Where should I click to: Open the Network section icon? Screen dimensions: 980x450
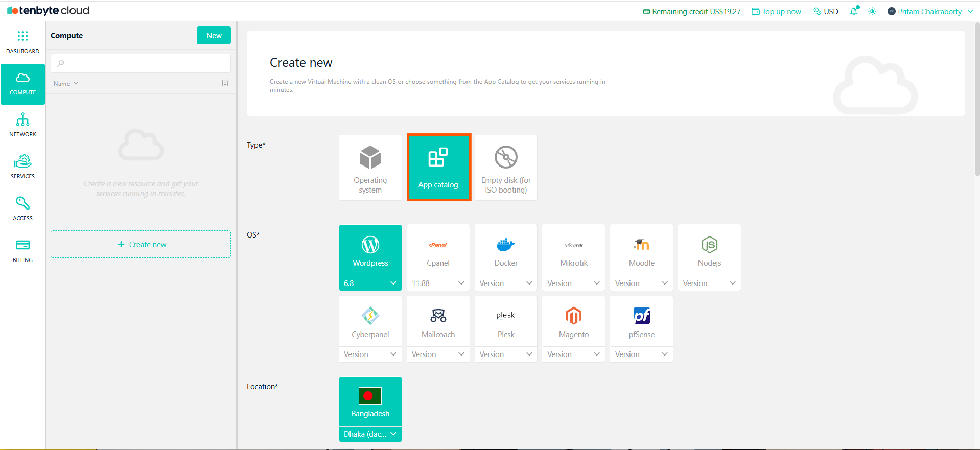[x=22, y=120]
